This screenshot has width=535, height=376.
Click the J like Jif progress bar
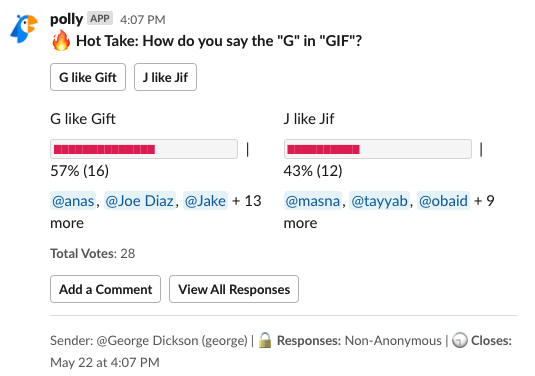point(378,149)
